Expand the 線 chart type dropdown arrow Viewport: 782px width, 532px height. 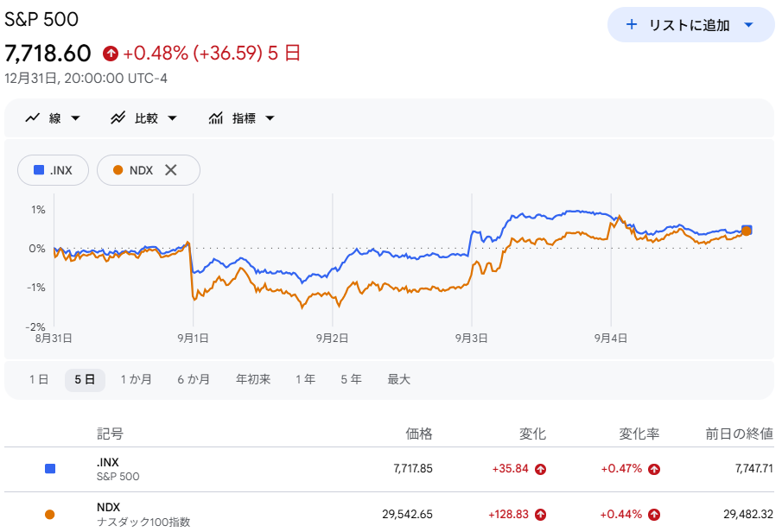pos(75,118)
